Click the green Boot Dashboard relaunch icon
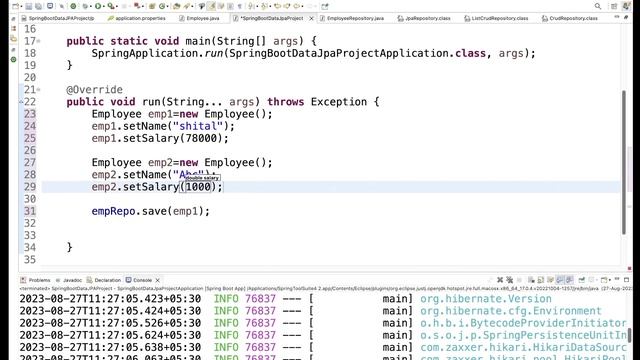This screenshot has width=640, height=360. tap(73, 7)
